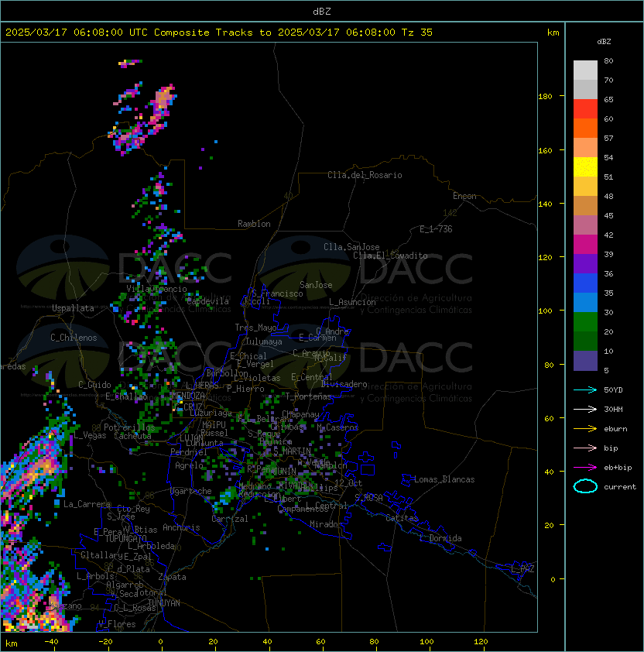This screenshot has height=652, width=644.
Task: Click the Clla.del_Rosario label
Action: click(x=365, y=175)
